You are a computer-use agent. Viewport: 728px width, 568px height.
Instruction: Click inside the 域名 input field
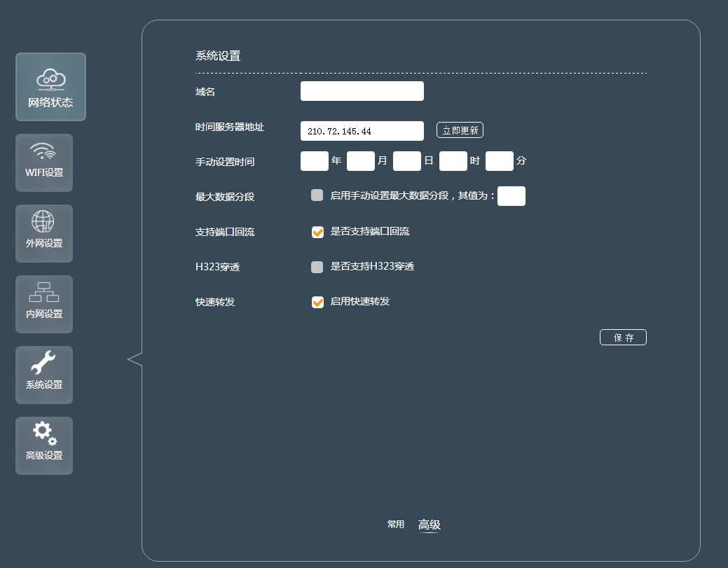click(362, 90)
